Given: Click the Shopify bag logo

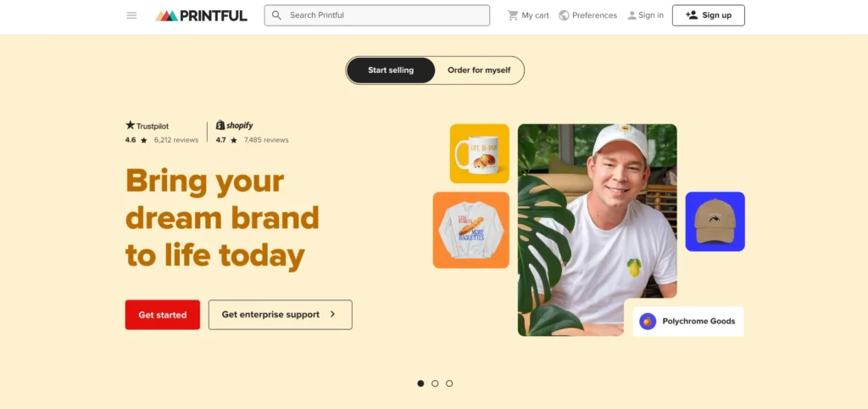Looking at the screenshot, I should pyautogui.click(x=220, y=126).
